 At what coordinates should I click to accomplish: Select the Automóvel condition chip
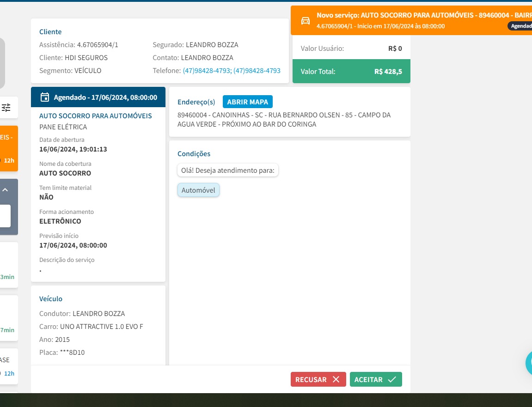pos(198,190)
